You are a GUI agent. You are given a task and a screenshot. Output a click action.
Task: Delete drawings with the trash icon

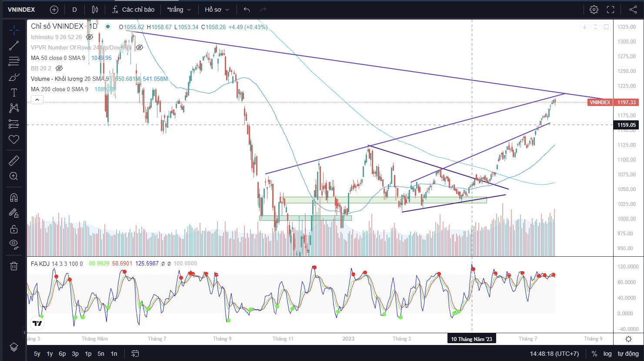14,266
